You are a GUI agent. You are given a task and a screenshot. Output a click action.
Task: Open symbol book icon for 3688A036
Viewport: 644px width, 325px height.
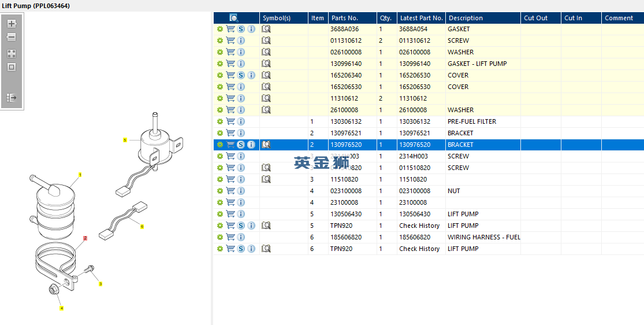tap(266, 29)
